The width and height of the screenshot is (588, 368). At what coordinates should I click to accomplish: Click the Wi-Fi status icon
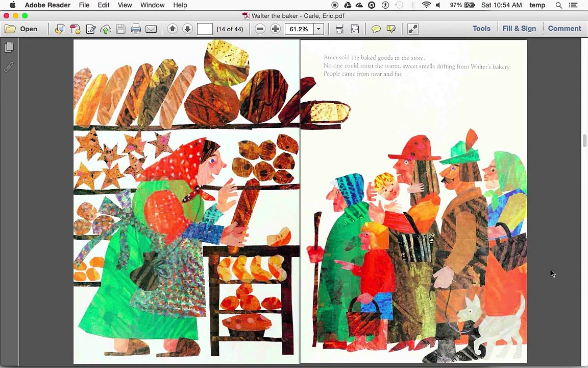pos(426,5)
